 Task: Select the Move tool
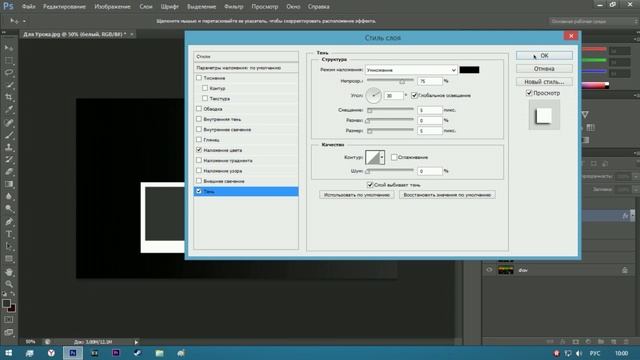tap(9, 48)
